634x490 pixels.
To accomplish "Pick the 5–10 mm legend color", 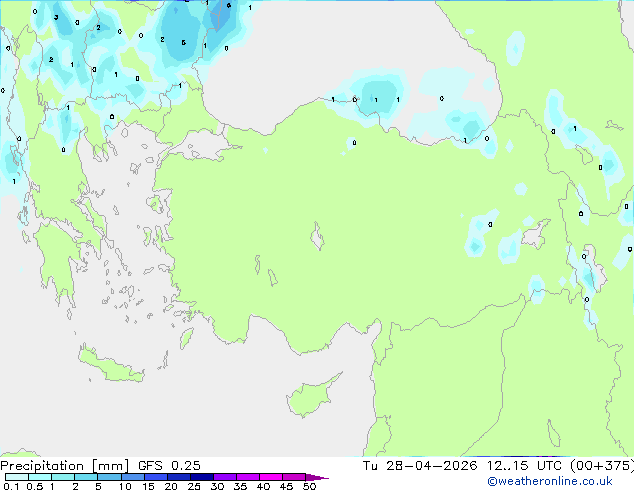I will pos(109,477).
